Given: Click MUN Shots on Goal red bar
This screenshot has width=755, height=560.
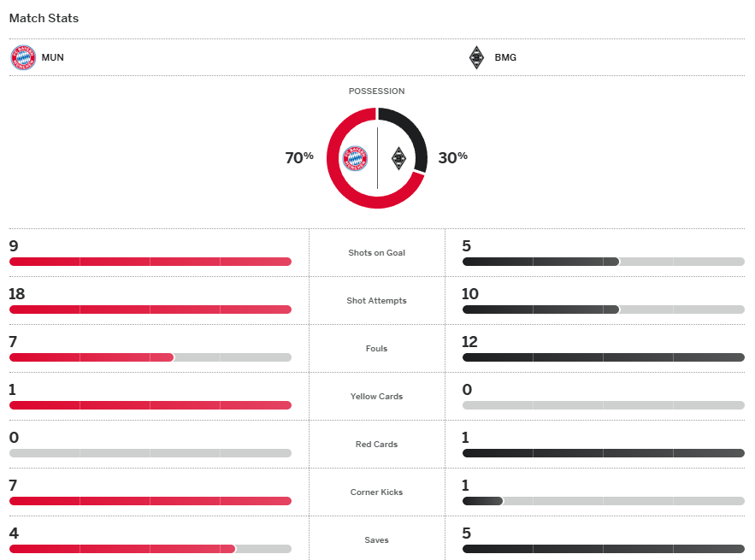Looking at the screenshot, I should 150,262.
